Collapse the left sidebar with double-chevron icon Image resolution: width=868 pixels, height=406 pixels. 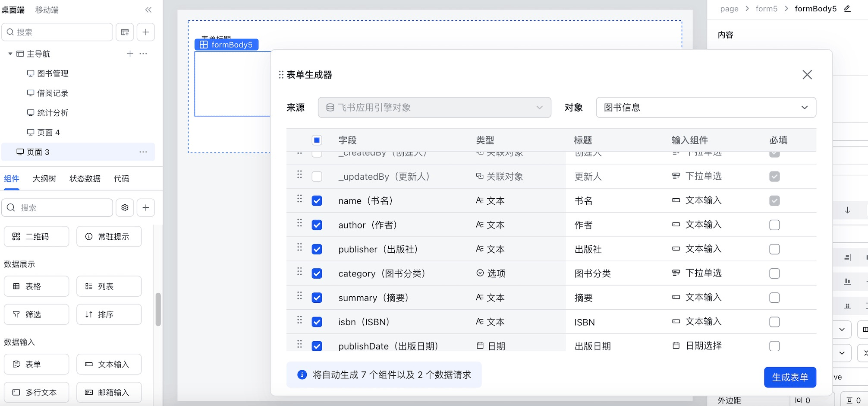coord(148,10)
